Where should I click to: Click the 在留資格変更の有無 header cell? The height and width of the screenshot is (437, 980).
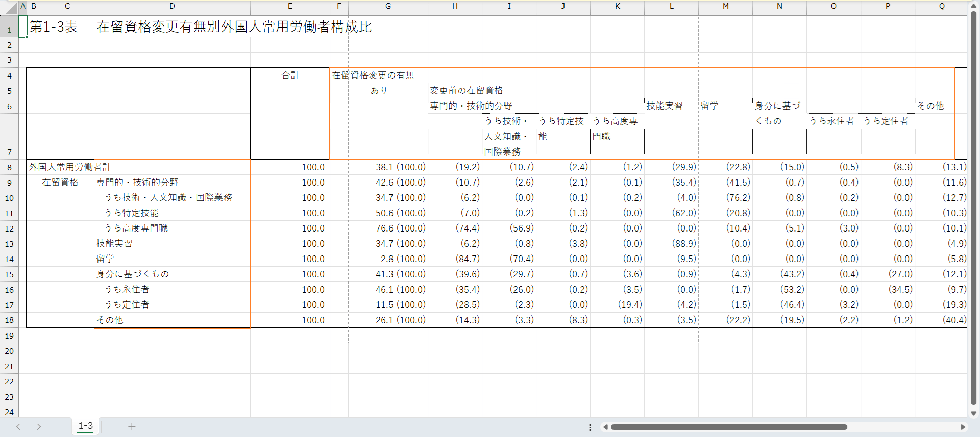pyautogui.click(x=373, y=75)
